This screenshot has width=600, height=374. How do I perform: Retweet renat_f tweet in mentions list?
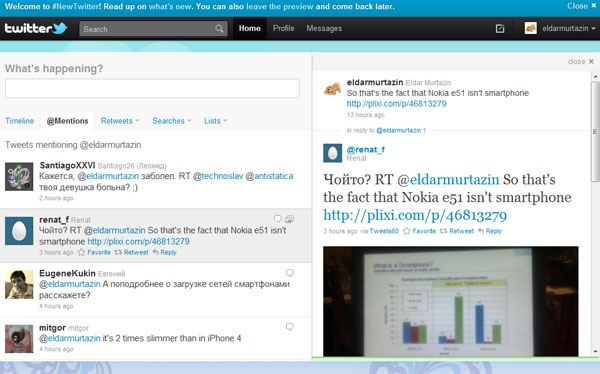132,252
